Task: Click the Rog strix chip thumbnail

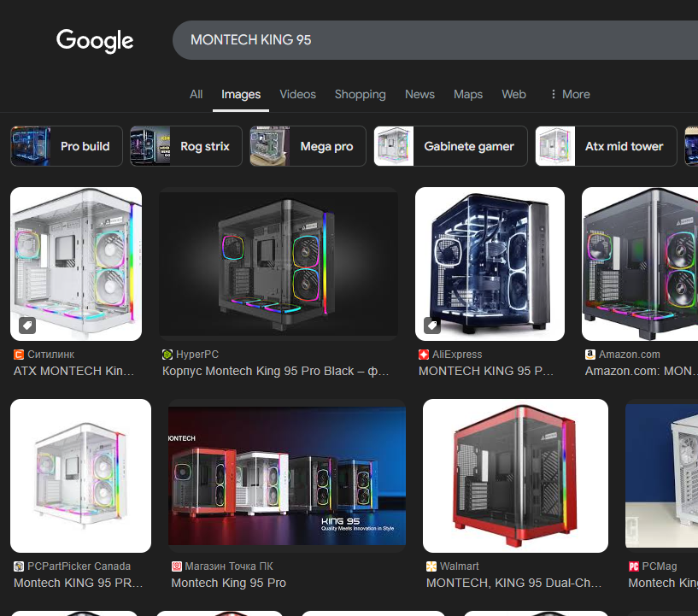Action: pos(150,146)
